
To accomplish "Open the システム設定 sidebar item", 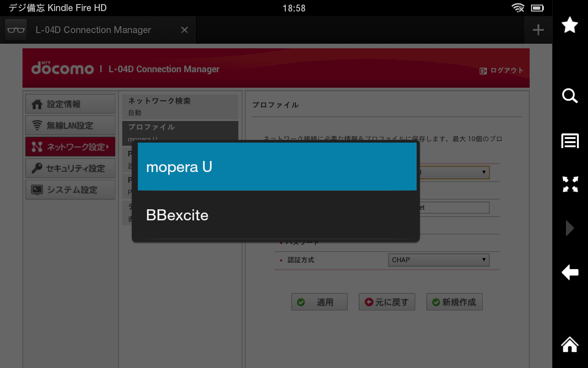I will (x=70, y=190).
